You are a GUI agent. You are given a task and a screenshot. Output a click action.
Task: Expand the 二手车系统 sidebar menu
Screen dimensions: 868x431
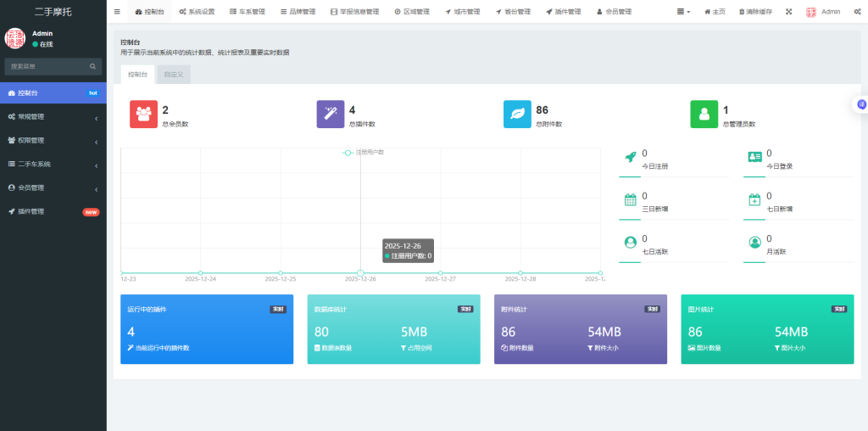(53, 165)
